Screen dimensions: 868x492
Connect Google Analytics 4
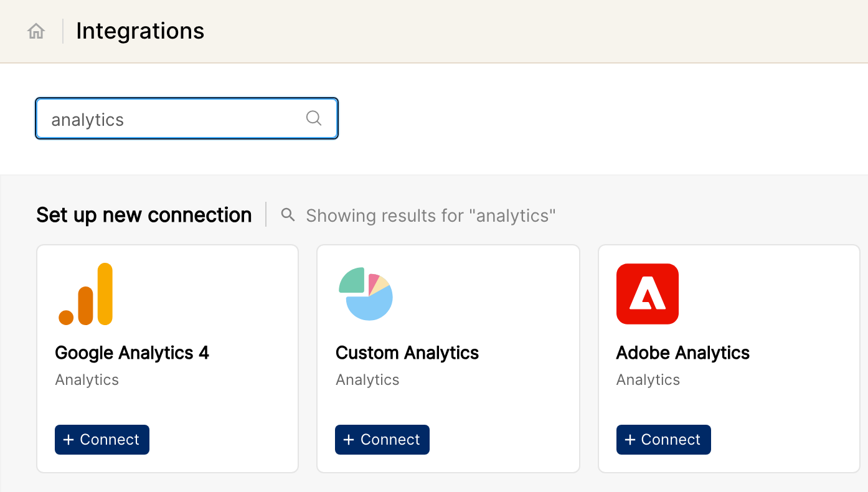(102, 440)
